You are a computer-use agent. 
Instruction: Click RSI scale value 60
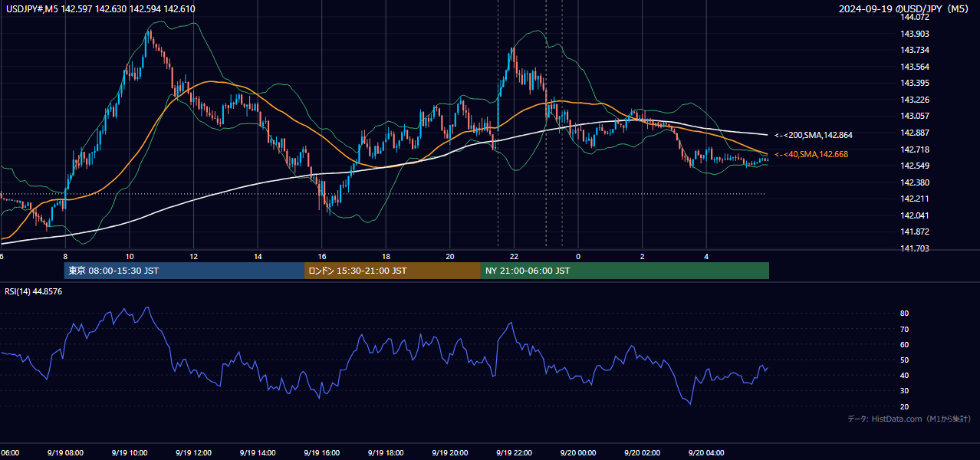click(905, 344)
